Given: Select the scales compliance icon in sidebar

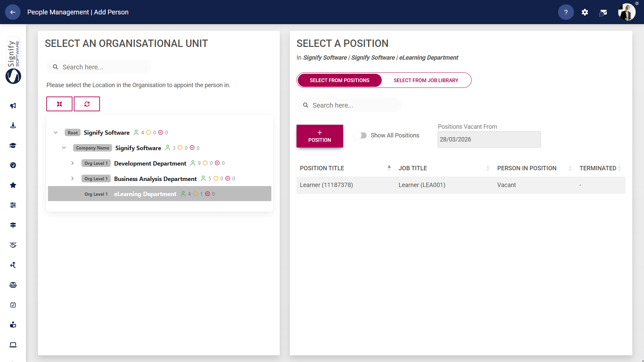Looking at the screenshot, I should pos(13,285).
